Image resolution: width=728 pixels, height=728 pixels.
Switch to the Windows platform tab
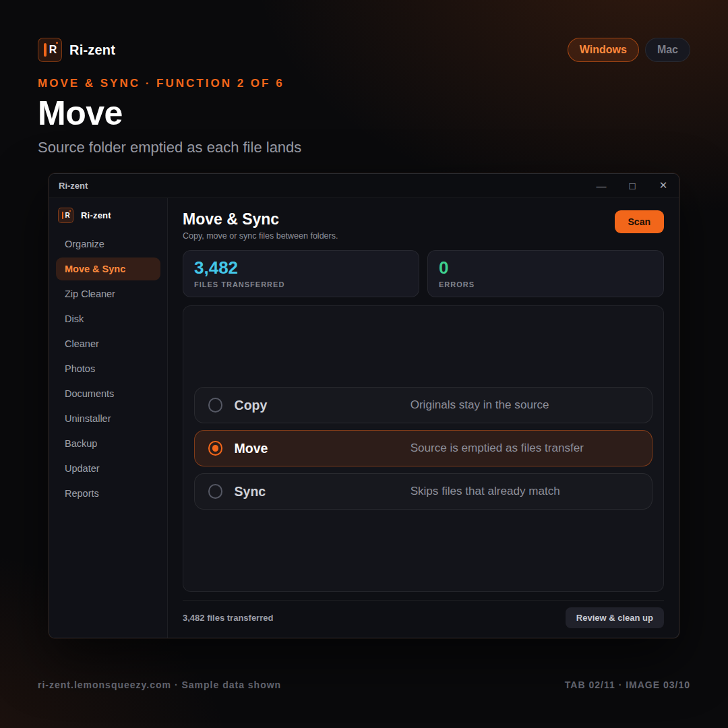pos(603,50)
